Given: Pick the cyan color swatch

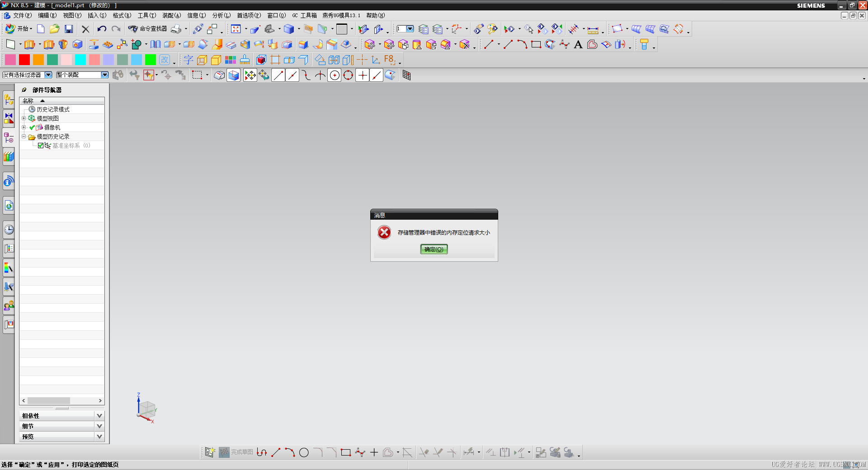Looking at the screenshot, I should [80, 60].
